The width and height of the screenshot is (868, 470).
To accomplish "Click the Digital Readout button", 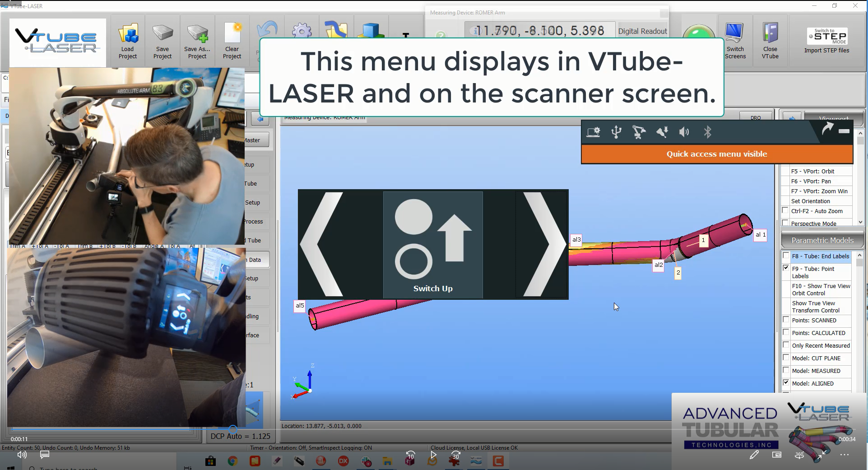I will click(x=642, y=31).
